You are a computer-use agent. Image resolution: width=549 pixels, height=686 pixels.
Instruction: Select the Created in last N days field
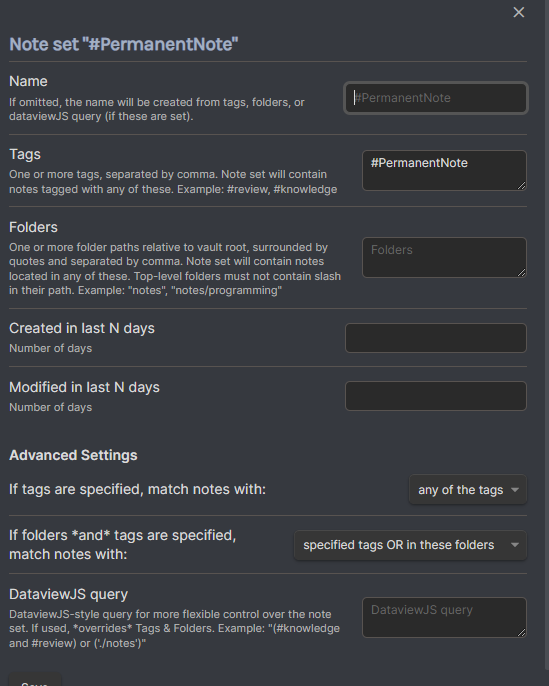click(436, 338)
